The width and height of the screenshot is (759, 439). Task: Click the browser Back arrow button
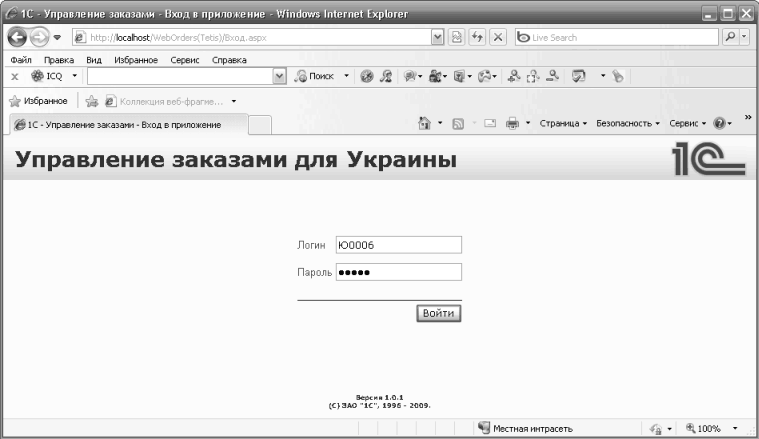pyautogui.click(x=16, y=38)
